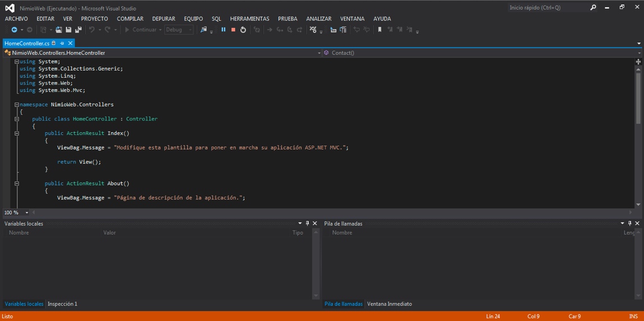Toggle auto-hide pin on Pila de llamadas panel

click(629, 224)
